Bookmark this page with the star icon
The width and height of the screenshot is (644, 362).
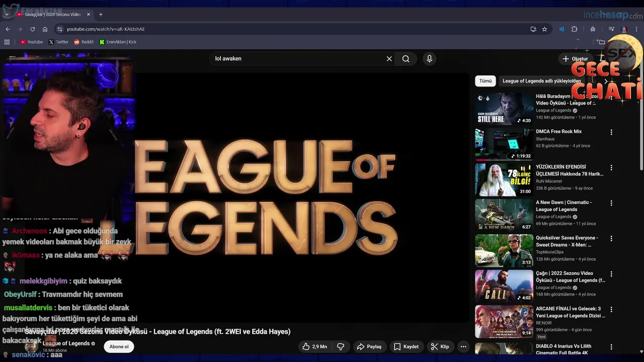pos(544,29)
